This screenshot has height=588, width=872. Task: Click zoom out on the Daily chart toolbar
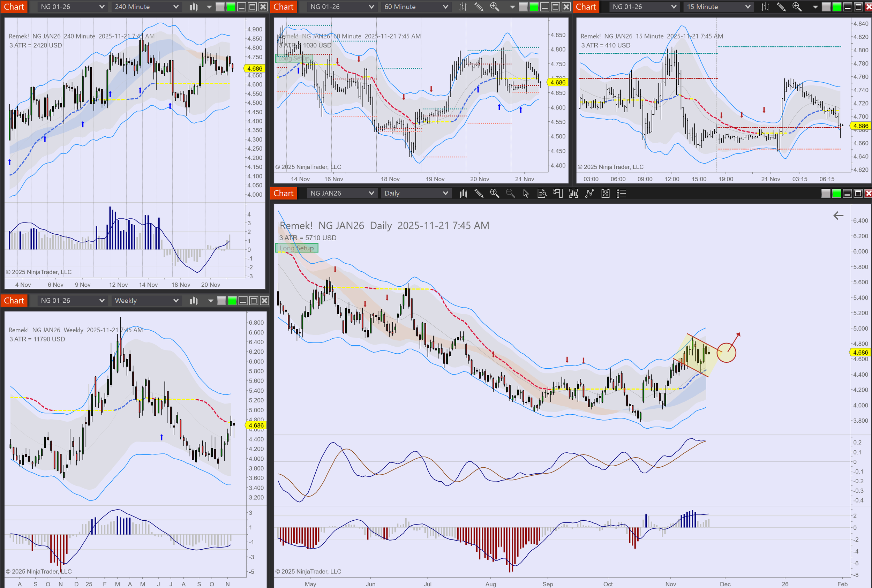click(x=510, y=194)
